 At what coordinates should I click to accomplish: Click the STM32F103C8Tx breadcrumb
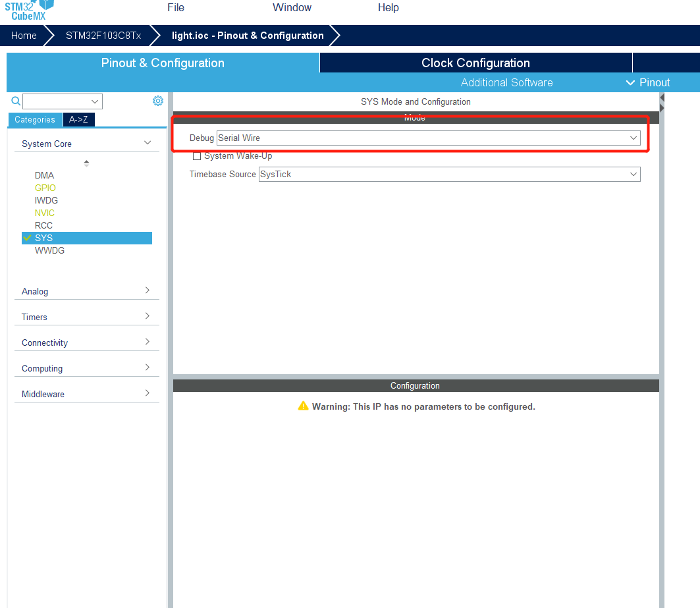[103, 36]
